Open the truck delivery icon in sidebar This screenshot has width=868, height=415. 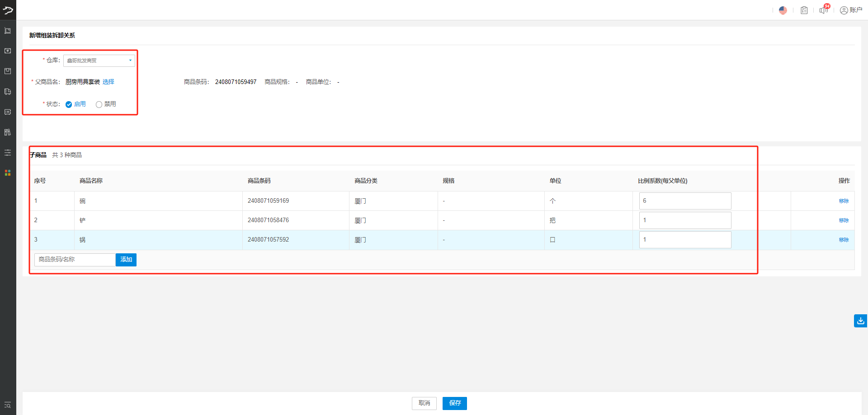click(8, 92)
